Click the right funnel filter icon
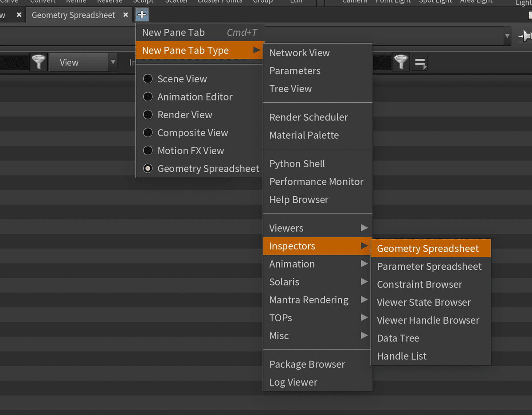This screenshot has width=532, height=415. pyautogui.click(x=401, y=62)
